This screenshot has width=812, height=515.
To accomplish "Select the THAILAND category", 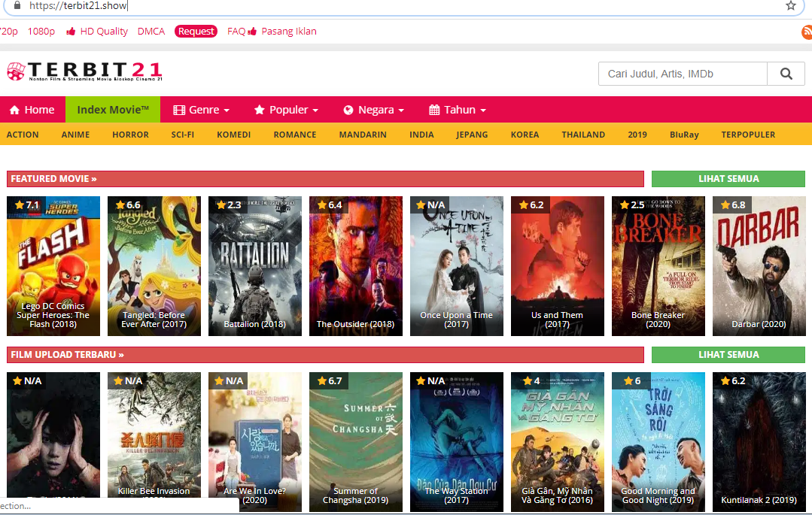I will point(583,135).
